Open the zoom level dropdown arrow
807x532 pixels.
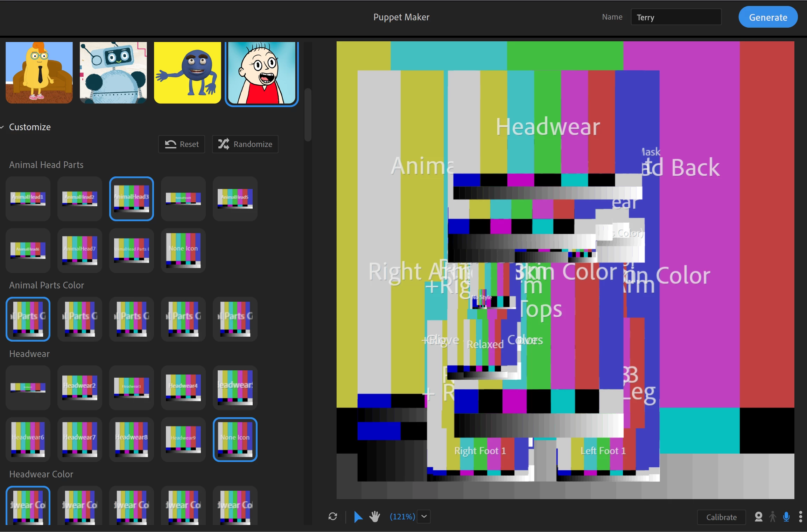[x=424, y=516]
